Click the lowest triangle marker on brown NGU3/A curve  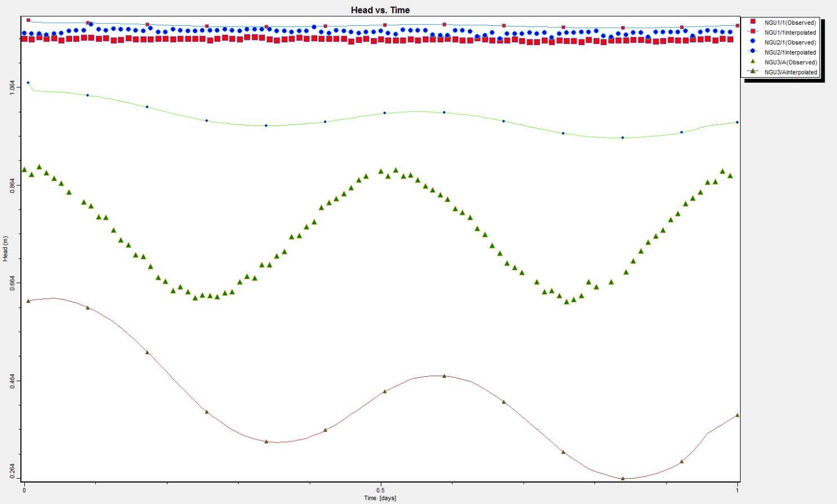tap(623, 479)
